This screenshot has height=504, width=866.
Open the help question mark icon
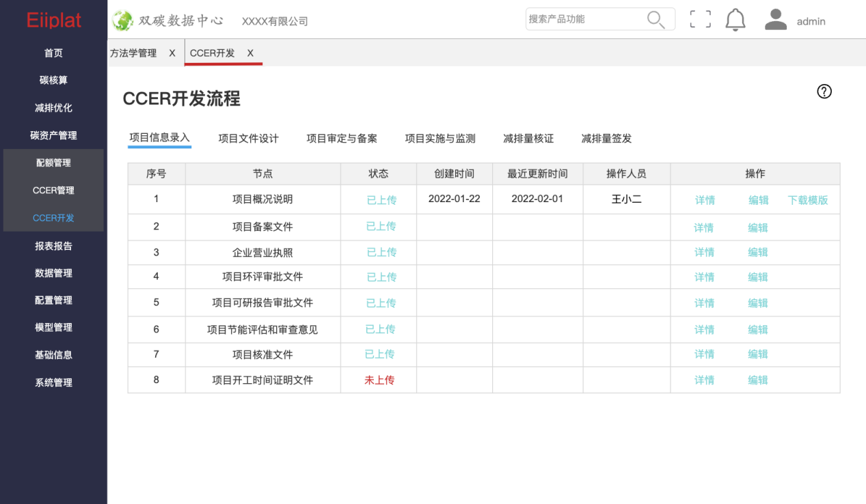[824, 92]
